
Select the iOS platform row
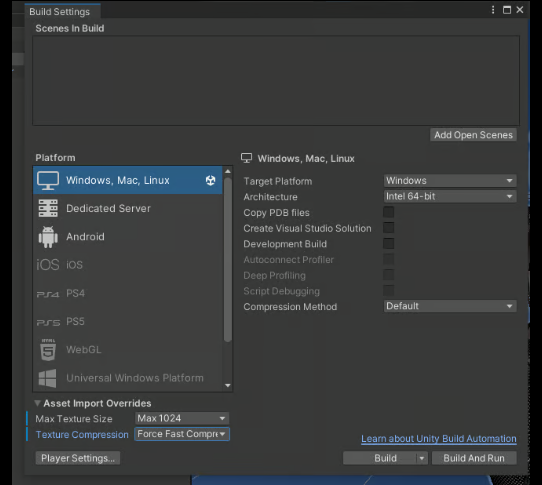pos(128,265)
